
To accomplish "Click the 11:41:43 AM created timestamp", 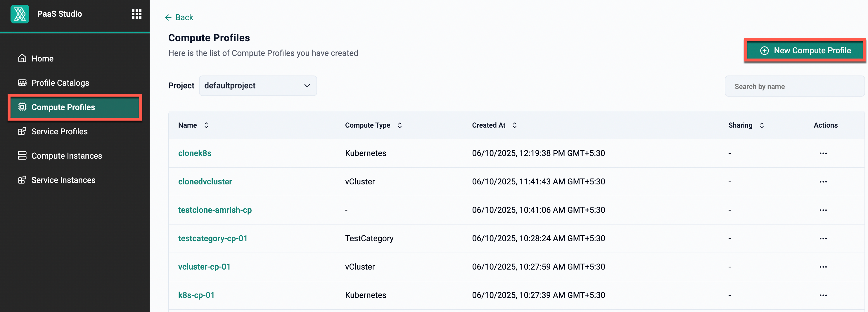I will pyautogui.click(x=538, y=181).
